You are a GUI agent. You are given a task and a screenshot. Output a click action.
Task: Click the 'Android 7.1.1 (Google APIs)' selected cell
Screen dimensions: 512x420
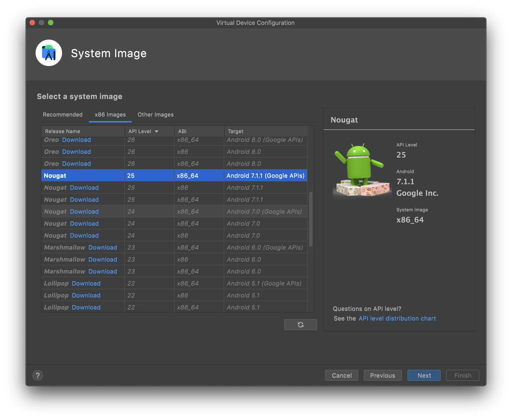[x=265, y=176]
